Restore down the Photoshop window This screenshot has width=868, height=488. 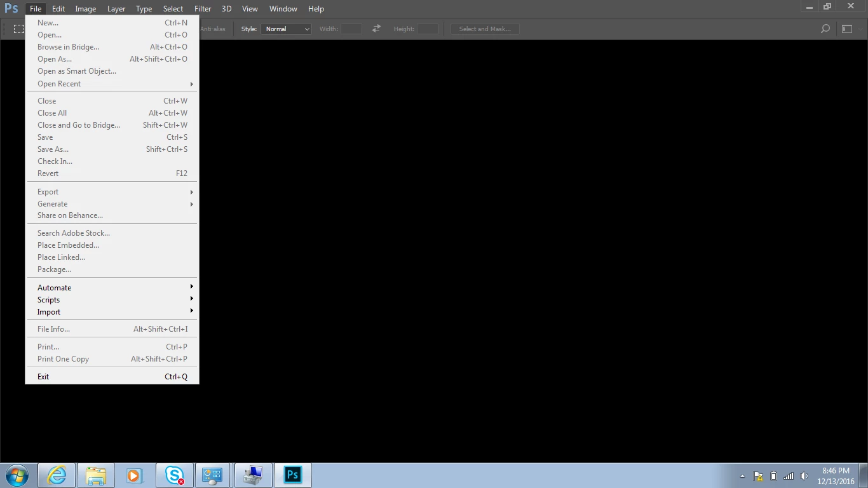827,6
